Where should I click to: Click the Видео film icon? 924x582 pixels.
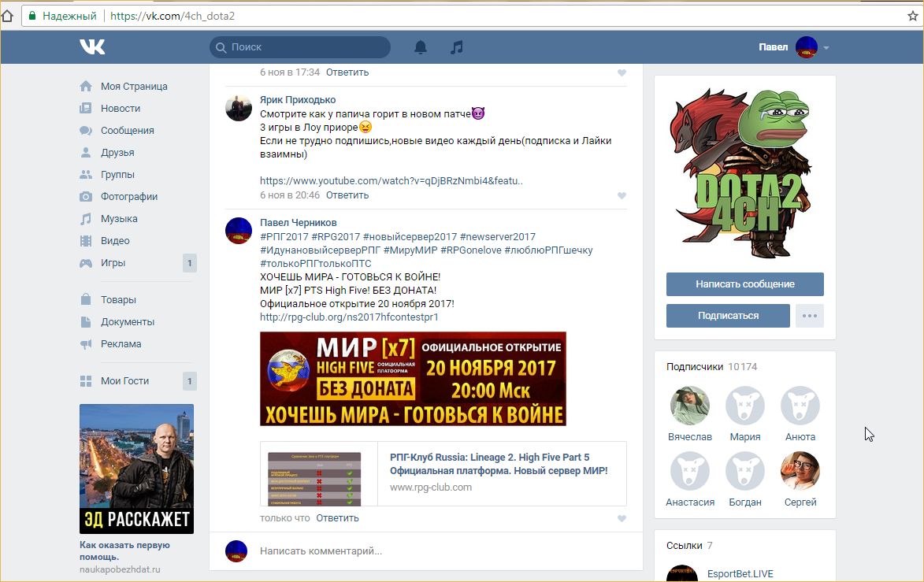coord(86,241)
